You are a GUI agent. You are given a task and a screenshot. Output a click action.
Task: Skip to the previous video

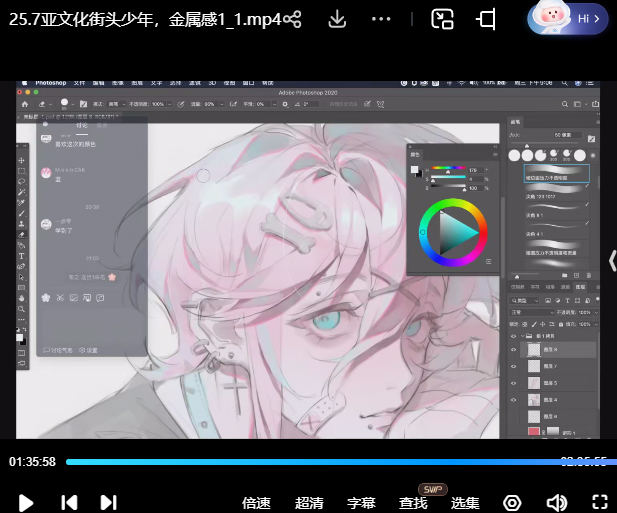coord(69,502)
